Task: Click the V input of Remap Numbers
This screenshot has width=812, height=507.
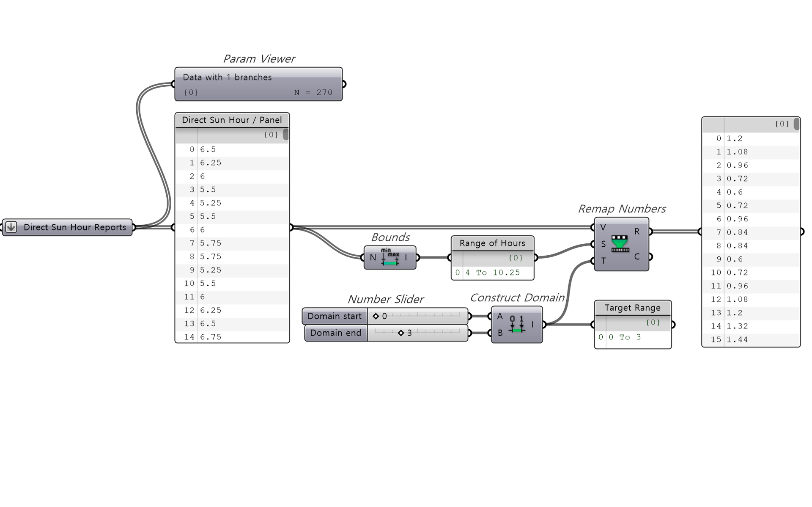Action: tap(603, 227)
